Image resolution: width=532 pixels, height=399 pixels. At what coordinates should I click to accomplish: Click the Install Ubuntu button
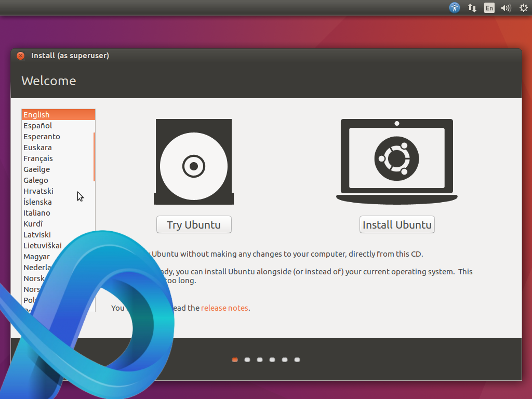click(397, 224)
